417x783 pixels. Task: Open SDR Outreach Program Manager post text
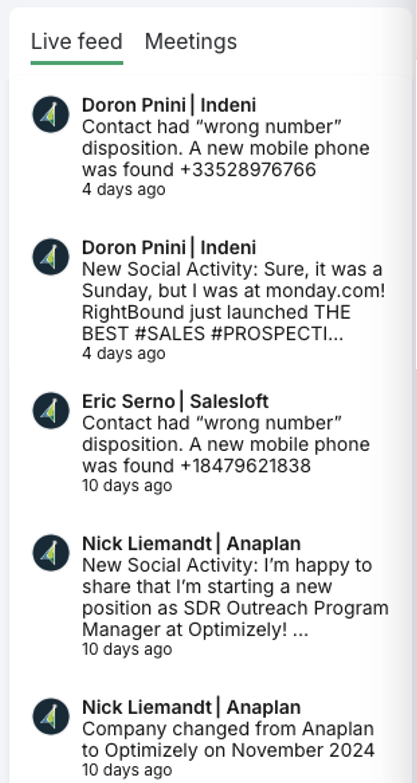click(235, 598)
